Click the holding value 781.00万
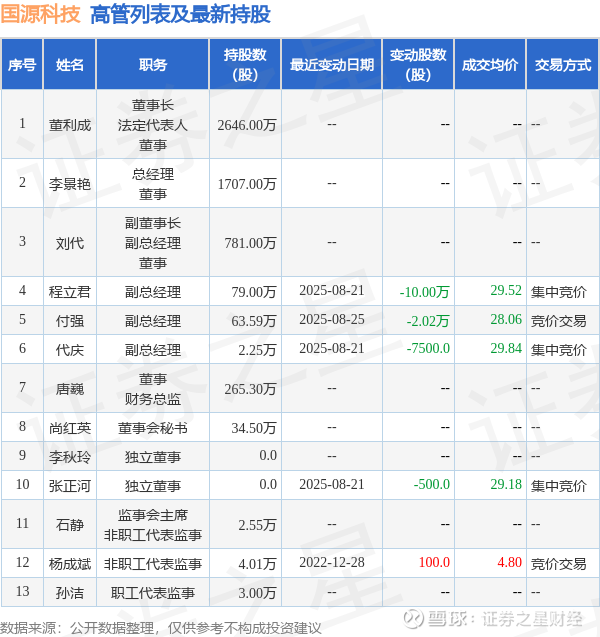The width and height of the screenshot is (600, 637). [250, 243]
